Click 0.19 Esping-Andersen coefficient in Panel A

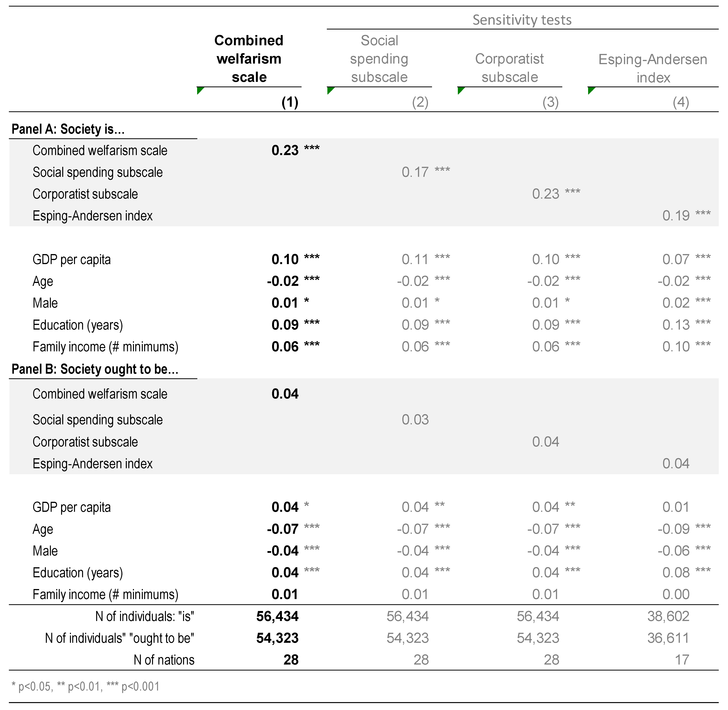676,216
